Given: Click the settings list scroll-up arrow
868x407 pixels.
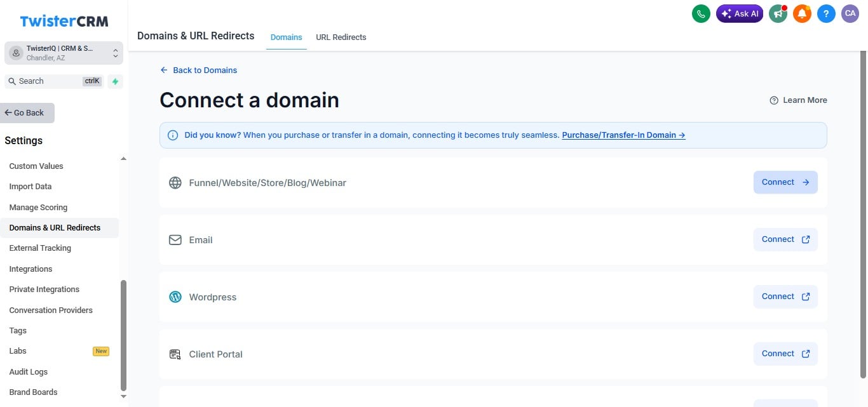Looking at the screenshot, I should point(123,158).
